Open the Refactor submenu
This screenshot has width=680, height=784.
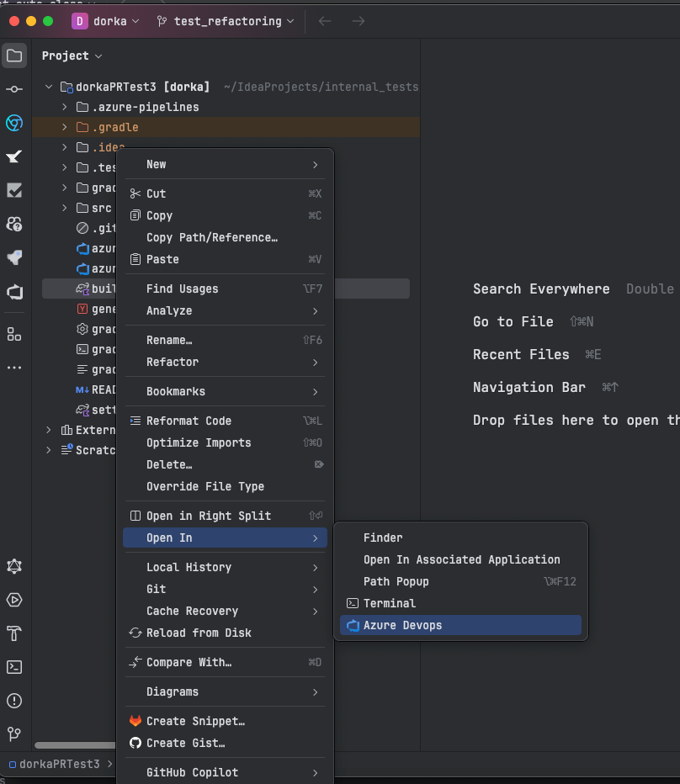tap(225, 362)
